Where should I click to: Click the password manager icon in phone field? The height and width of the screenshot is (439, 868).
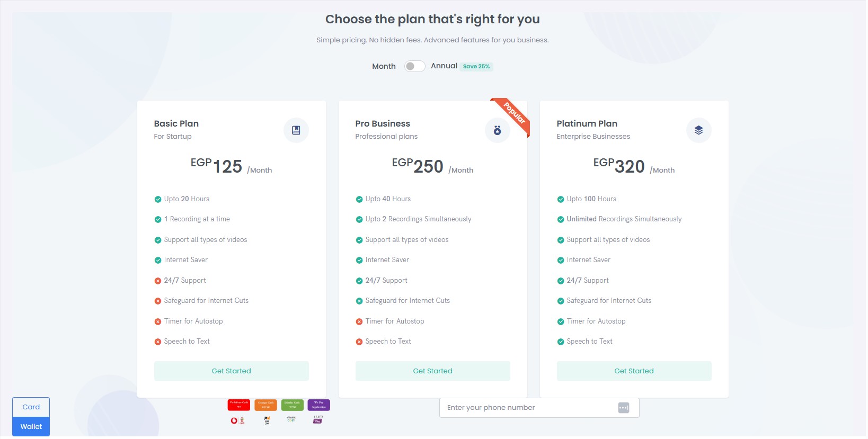(x=623, y=408)
